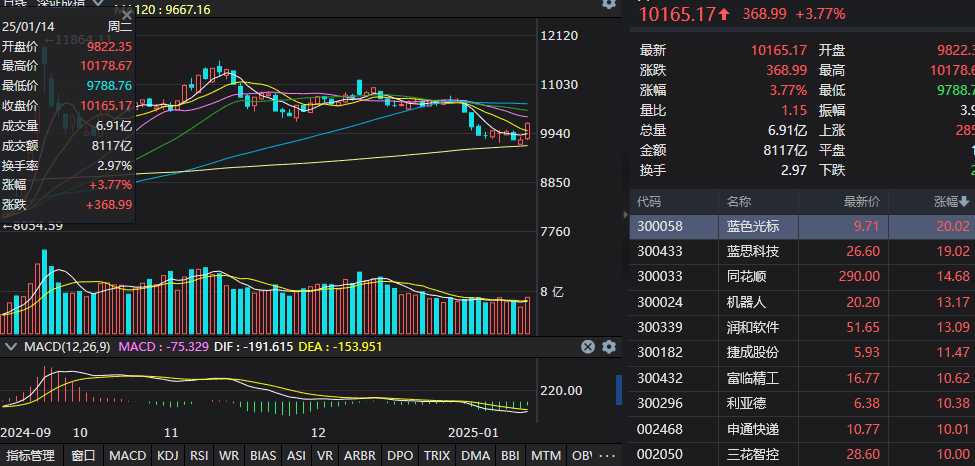The width and height of the screenshot is (975, 466).
Task: Click MACD(12,26,9) parameter label
Action: (x=69, y=347)
